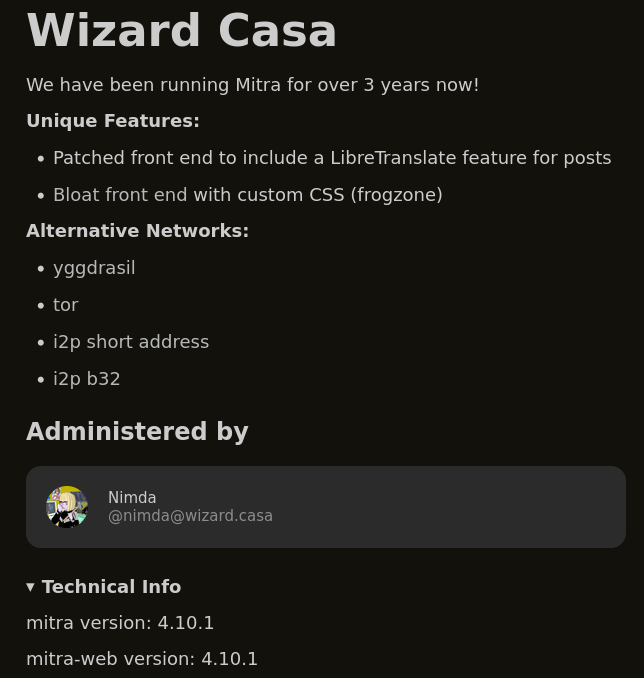Click the mitra-web version 4.10.1 line
The image size is (644, 678).
pos(142,659)
